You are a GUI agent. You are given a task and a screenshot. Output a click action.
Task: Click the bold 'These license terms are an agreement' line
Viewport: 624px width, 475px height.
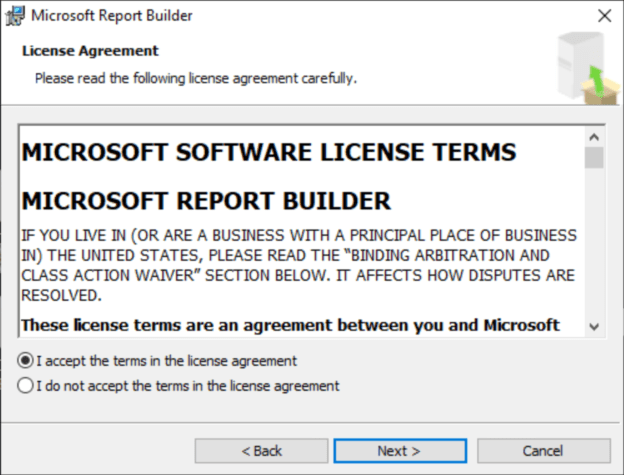[290, 324]
